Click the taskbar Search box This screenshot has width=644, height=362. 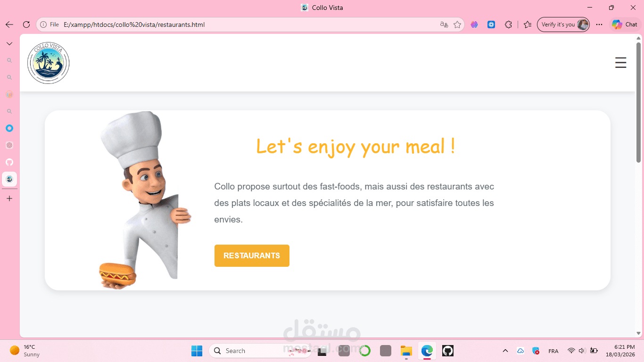260,351
